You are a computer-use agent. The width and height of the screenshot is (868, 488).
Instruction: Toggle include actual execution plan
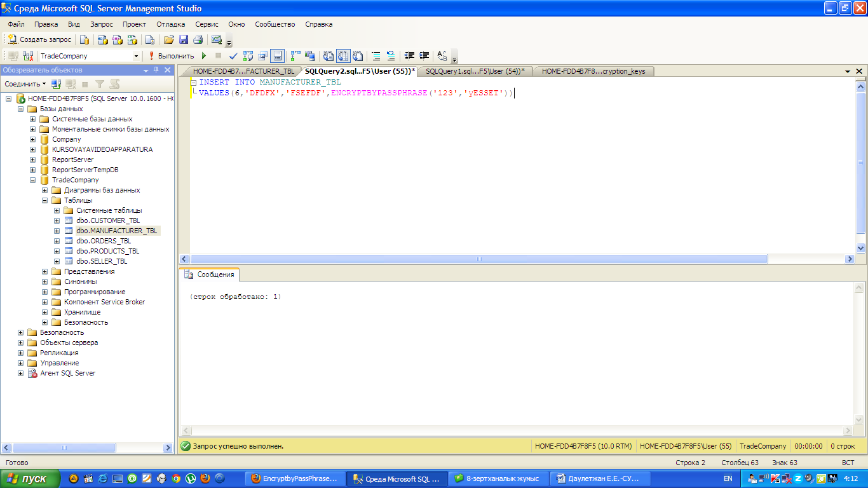coord(295,56)
